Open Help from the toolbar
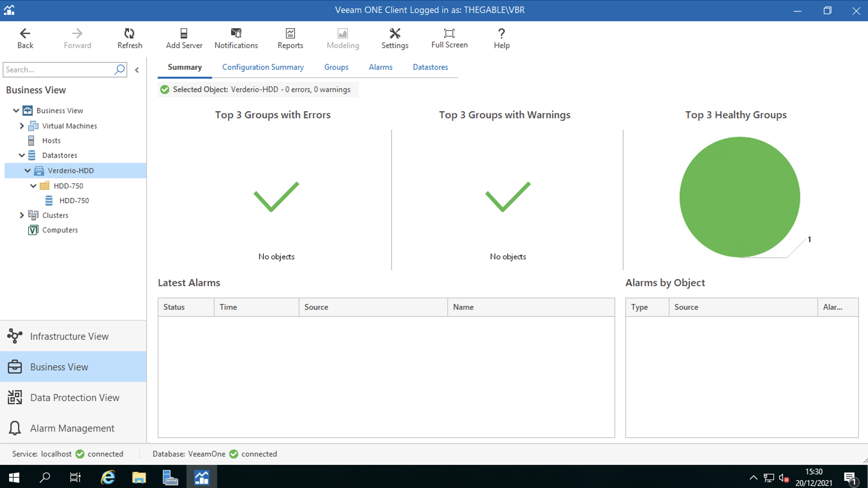The image size is (868, 488). [x=501, y=38]
